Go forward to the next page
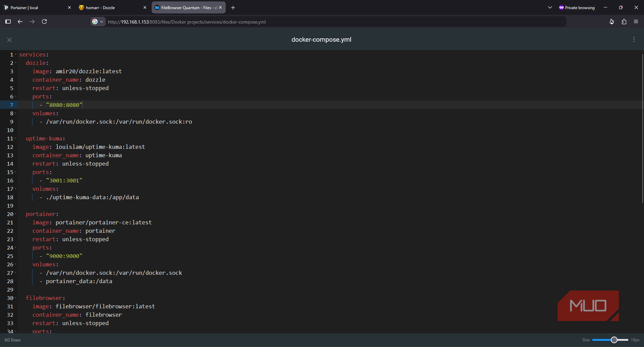This screenshot has width=644, height=347. coord(32,21)
